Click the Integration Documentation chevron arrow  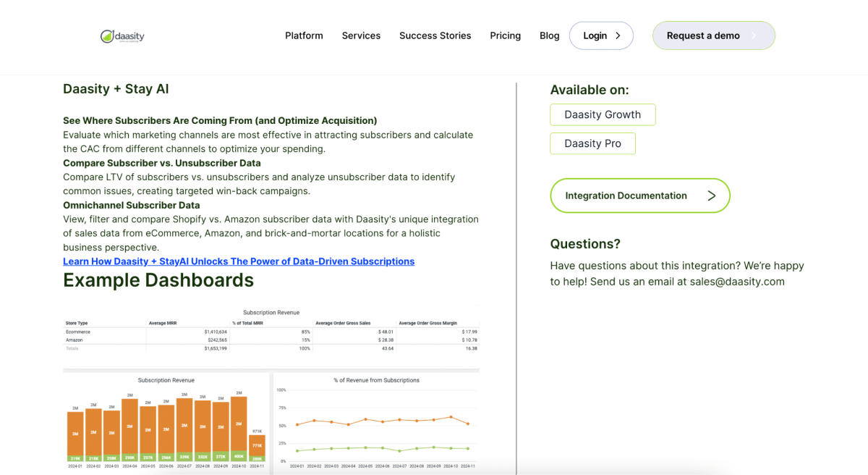(x=711, y=196)
